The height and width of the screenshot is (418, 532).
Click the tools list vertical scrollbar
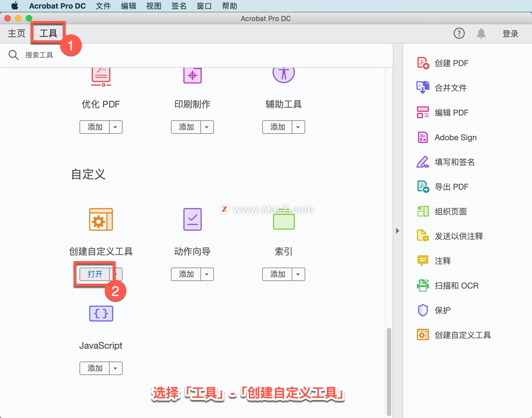pyautogui.click(x=389, y=372)
